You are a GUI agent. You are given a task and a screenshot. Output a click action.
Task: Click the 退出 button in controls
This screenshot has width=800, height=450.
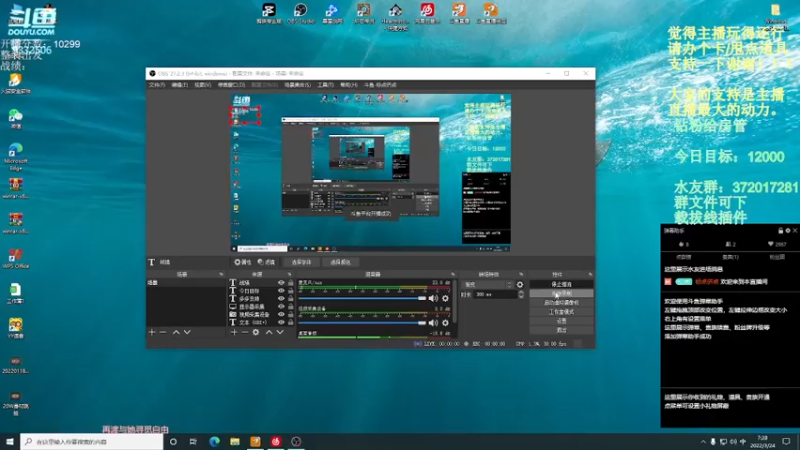pyautogui.click(x=561, y=330)
